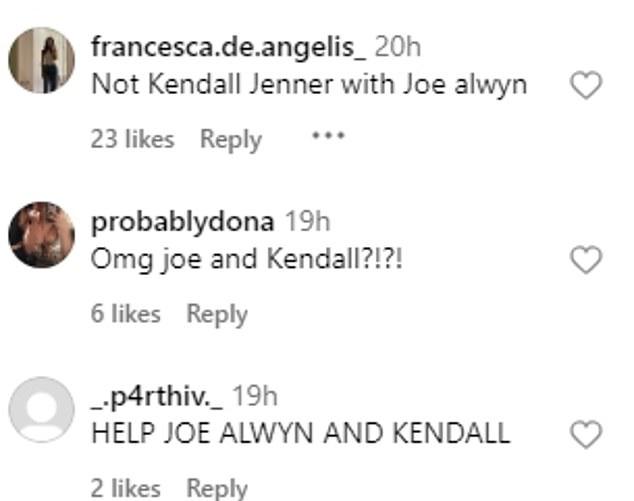
Task: Open francesca.de.angelis_'s profile picture
Action: (x=41, y=60)
